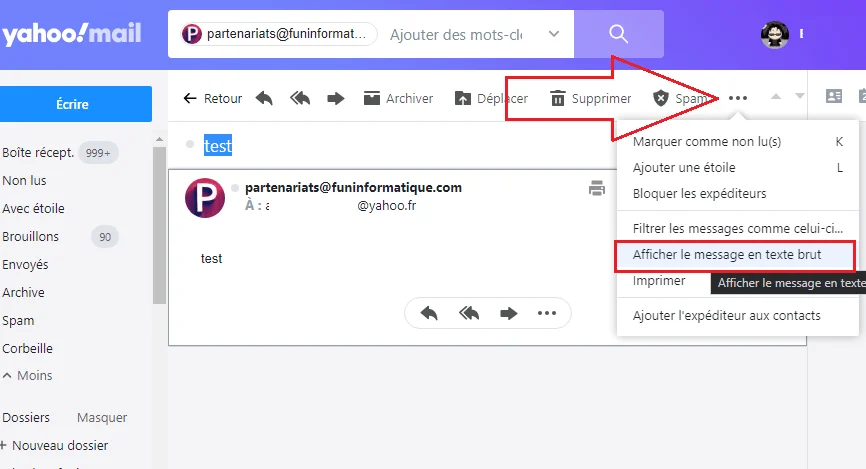Image resolution: width=866 pixels, height=469 pixels.
Task: Click the Dossiers section header
Action: click(x=26, y=417)
